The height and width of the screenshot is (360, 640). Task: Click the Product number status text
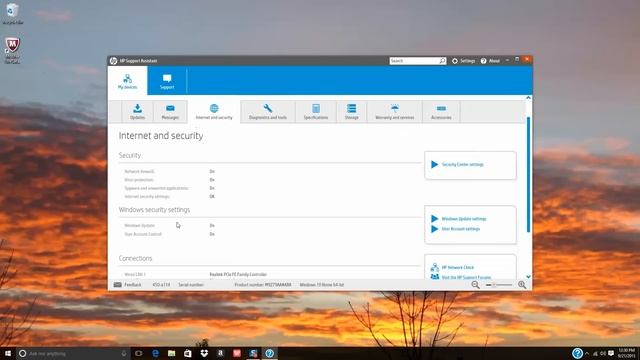[263, 284]
